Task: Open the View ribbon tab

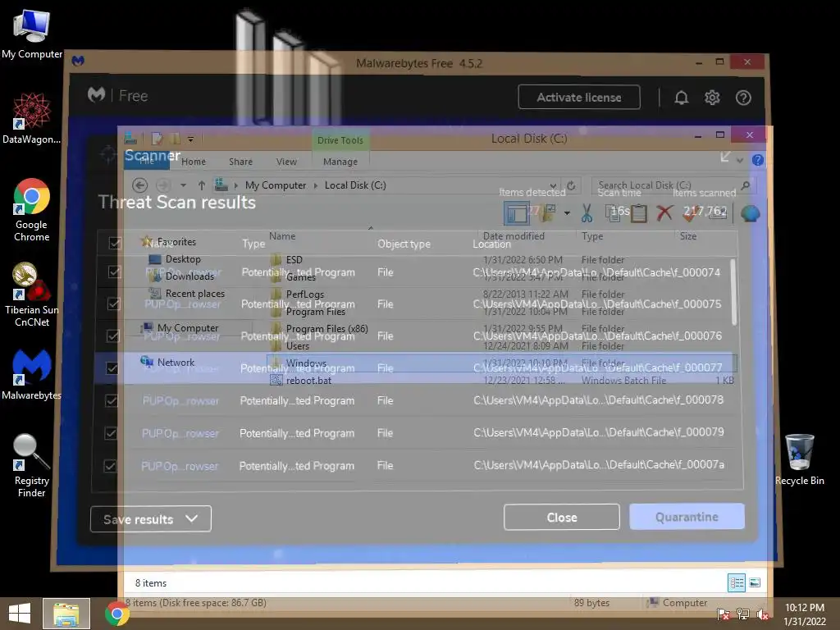Action: coord(286,162)
